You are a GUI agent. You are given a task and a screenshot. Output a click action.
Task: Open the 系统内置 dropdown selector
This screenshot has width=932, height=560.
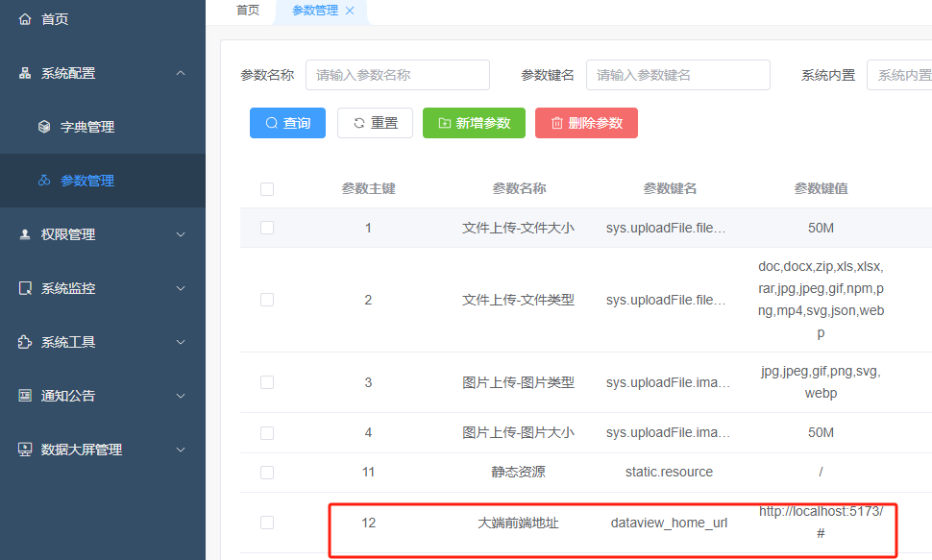[899, 75]
